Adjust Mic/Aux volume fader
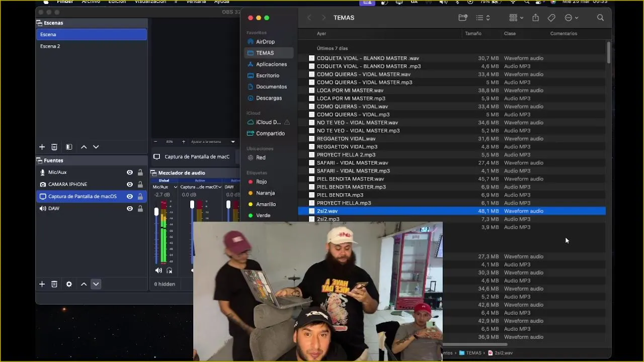This screenshot has width=644, height=362. (x=156, y=213)
